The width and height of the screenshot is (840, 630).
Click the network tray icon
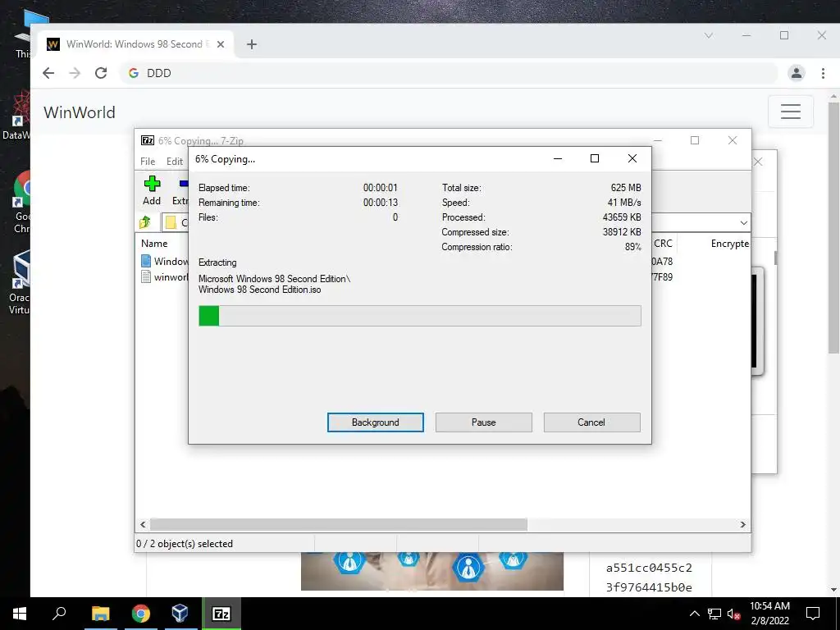pyautogui.click(x=714, y=614)
